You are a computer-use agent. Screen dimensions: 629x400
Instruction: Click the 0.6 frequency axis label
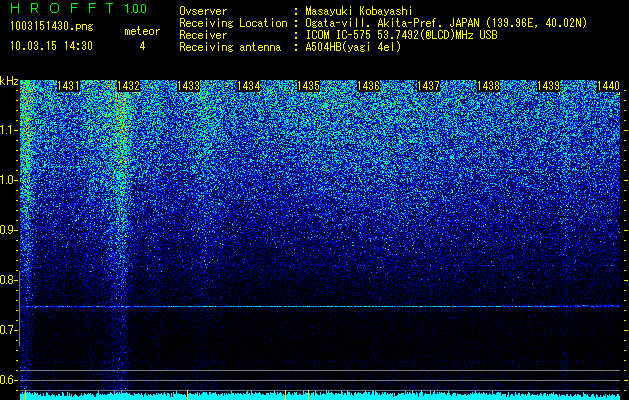click(x=9, y=380)
